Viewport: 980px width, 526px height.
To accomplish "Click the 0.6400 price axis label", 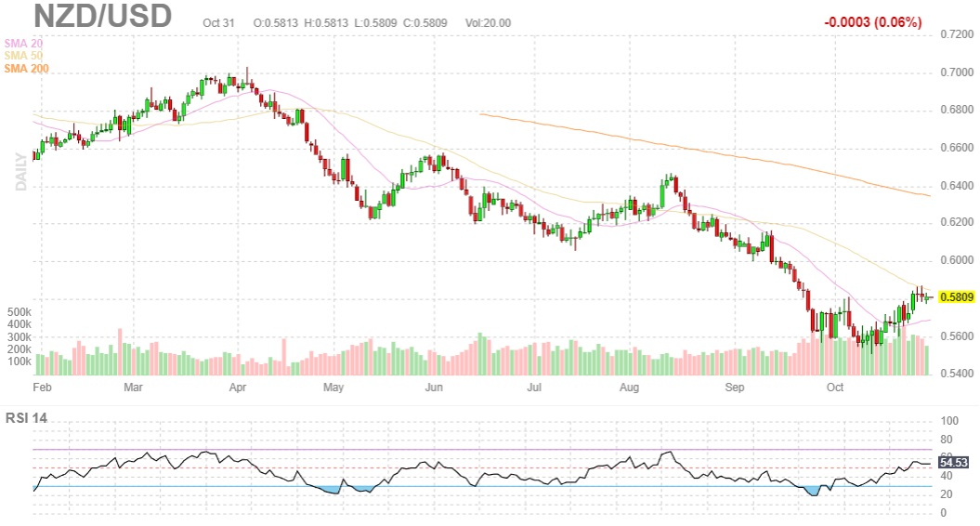I will 957,186.
